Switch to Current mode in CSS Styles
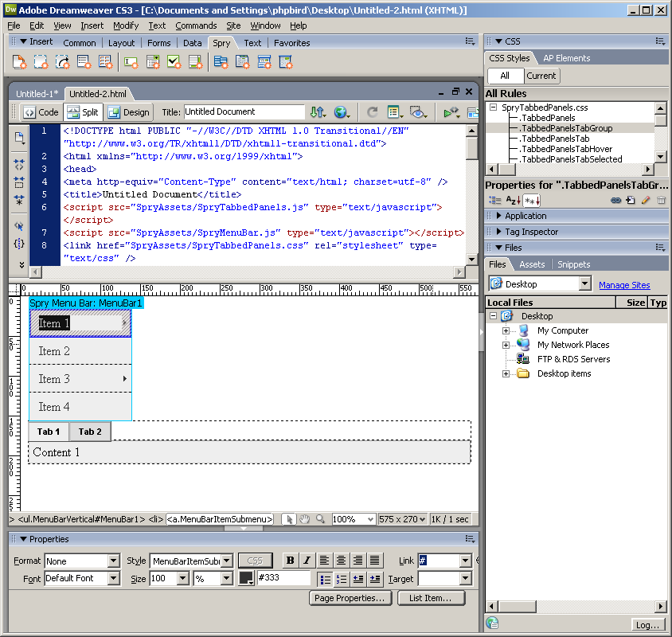672x637 pixels. (541, 76)
